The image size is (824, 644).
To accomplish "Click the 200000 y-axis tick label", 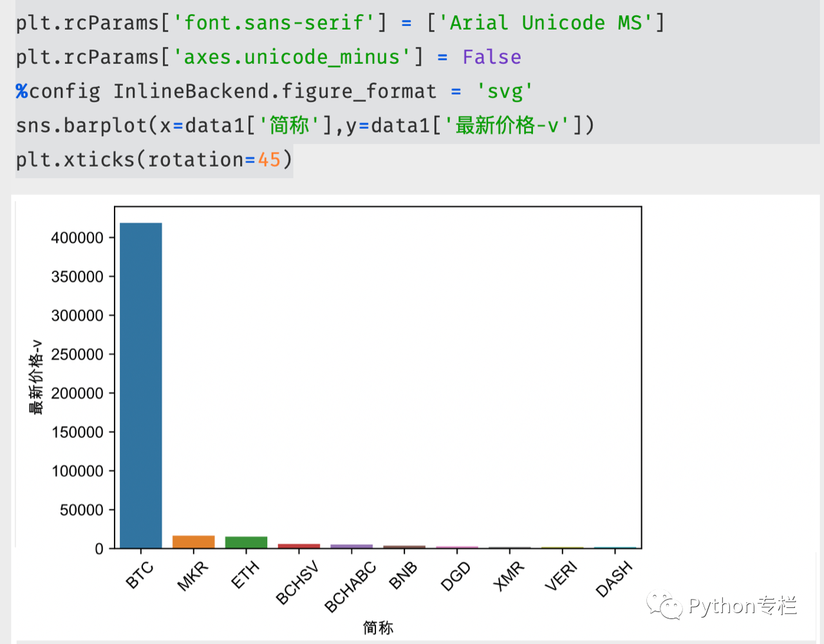I will (x=77, y=393).
